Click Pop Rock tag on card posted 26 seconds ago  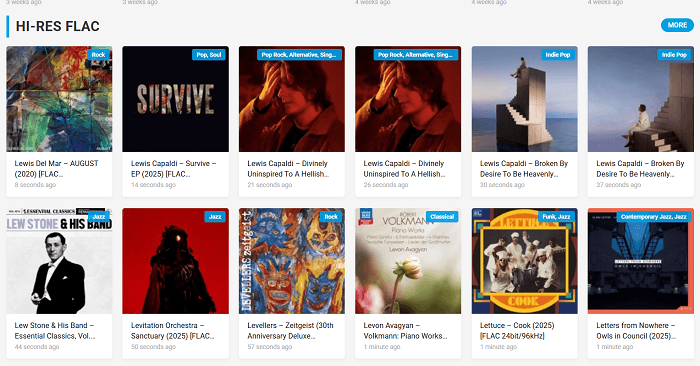coord(415,54)
